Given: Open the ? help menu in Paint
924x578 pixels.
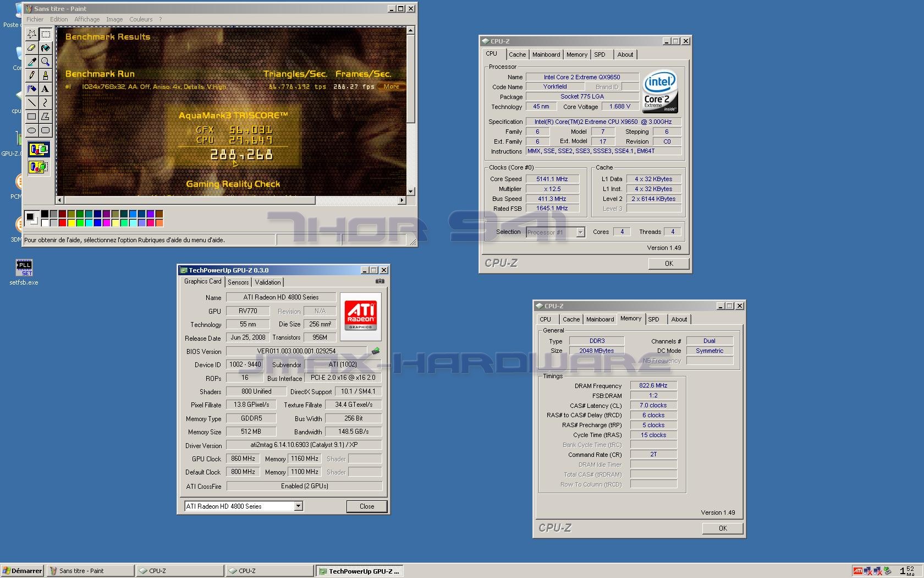Looking at the screenshot, I should click(160, 19).
